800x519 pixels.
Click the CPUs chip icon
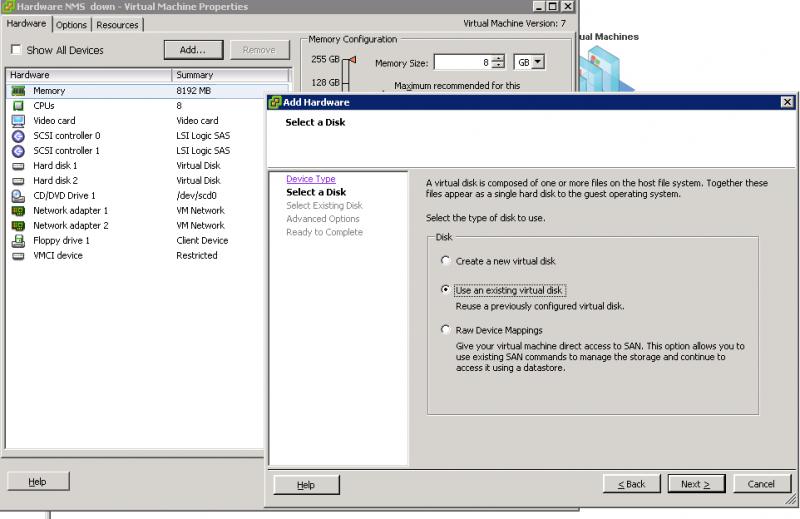pos(18,106)
